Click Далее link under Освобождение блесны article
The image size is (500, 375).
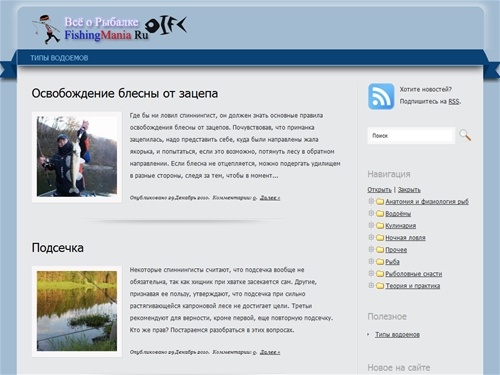(x=270, y=198)
